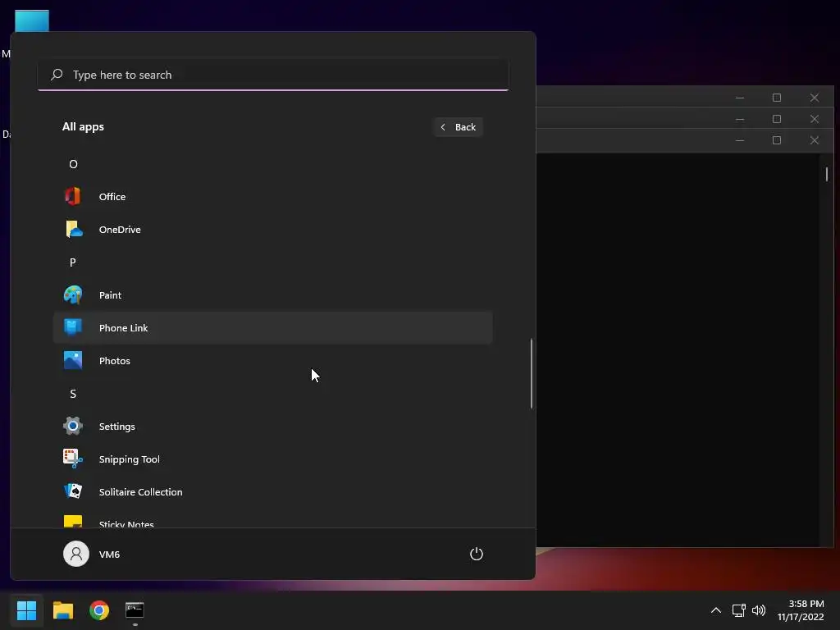The height and width of the screenshot is (630, 840).
Task: Click the VM6 user avatar icon
Action: point(76,554)
